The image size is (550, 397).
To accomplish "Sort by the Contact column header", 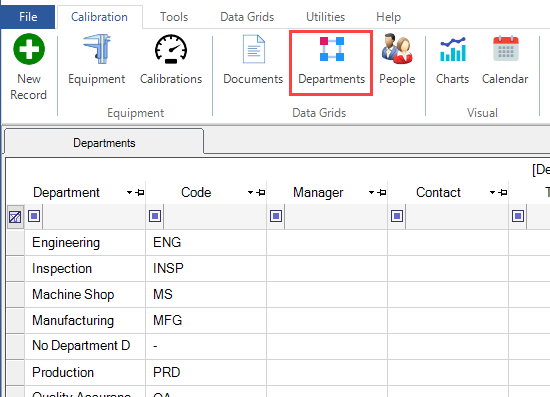I will [438, 193].
